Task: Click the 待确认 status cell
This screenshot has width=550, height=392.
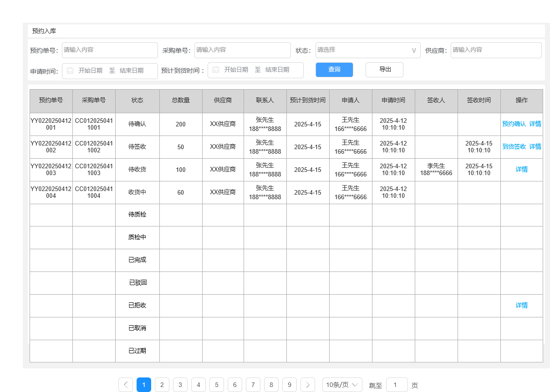Action: point(137,124)
